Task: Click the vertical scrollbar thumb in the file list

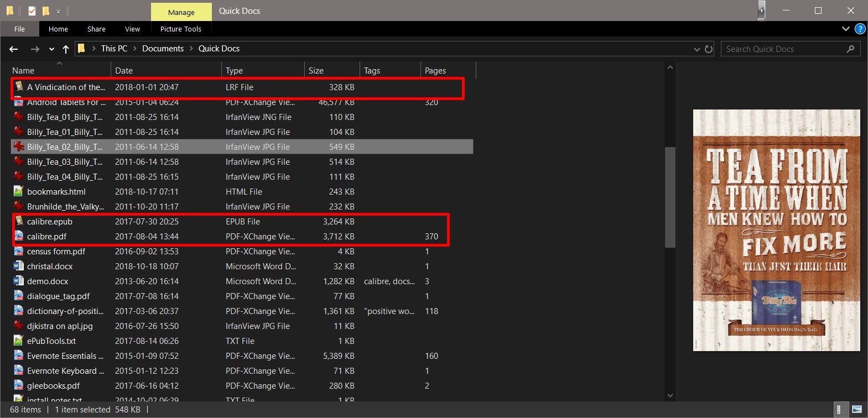Action: [670, 197]
